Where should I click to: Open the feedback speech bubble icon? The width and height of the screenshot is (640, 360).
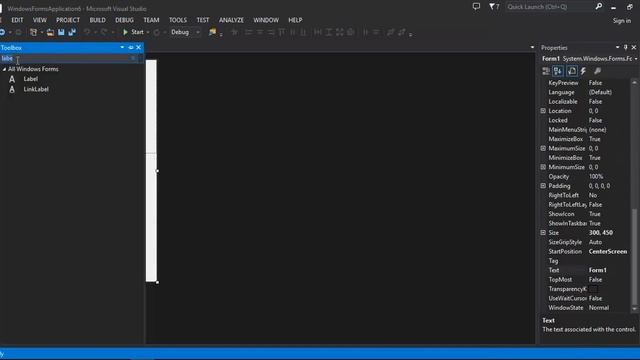(476, 7)
